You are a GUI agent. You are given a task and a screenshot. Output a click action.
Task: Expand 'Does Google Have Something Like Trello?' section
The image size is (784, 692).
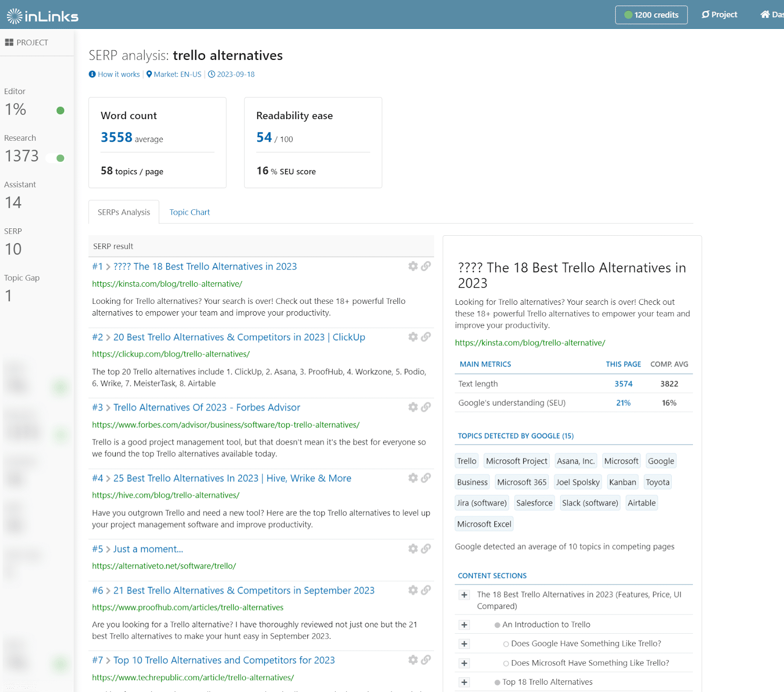coord(464,644)
